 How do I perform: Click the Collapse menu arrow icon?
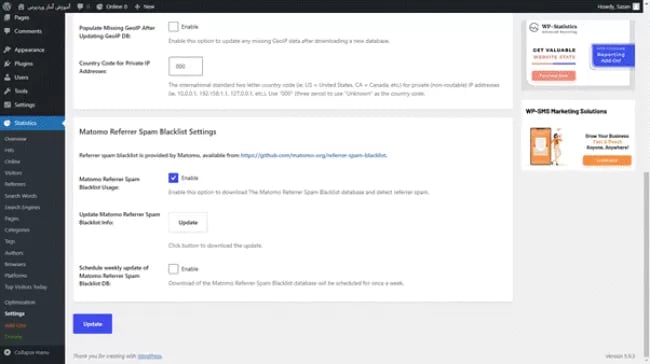7,352
